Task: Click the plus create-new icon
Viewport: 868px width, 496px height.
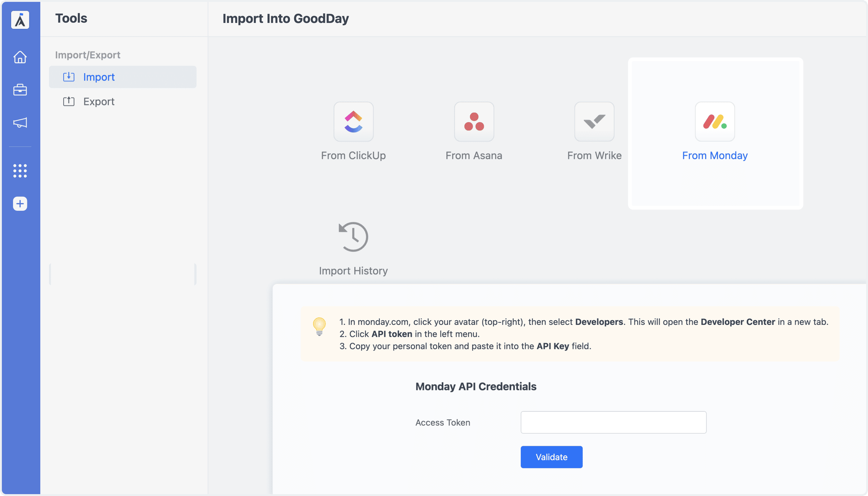Action: pyautogui.click(x=20, y=204)
